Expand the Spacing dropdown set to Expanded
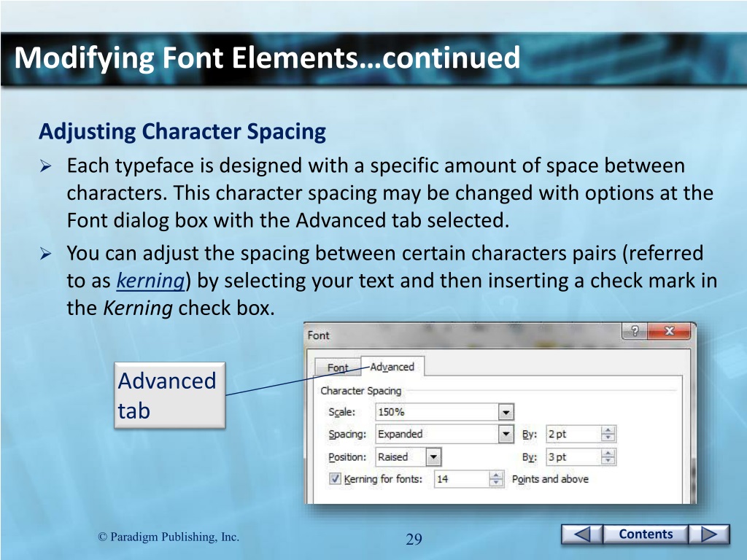This screenshot has height=560, width=747. coord(506,435)
